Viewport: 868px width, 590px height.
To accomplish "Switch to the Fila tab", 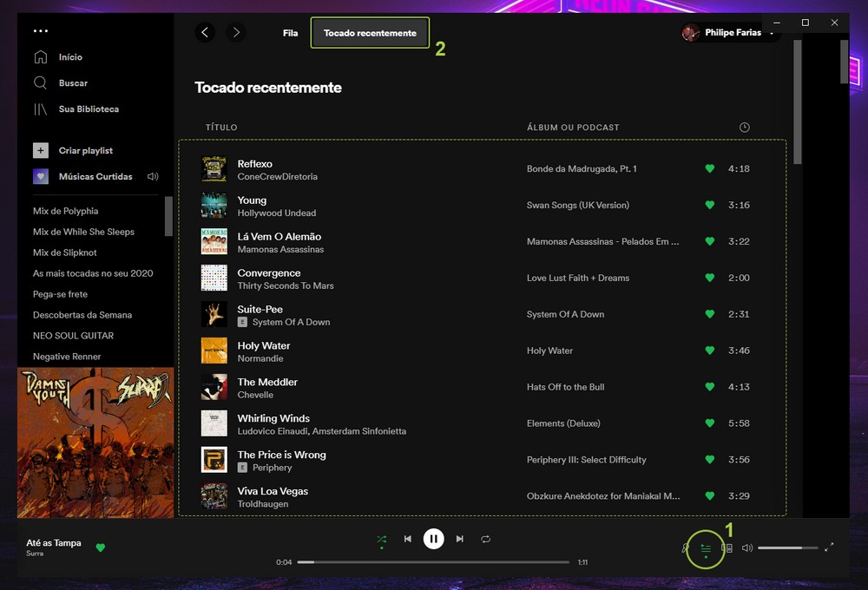I will [290, 33].
